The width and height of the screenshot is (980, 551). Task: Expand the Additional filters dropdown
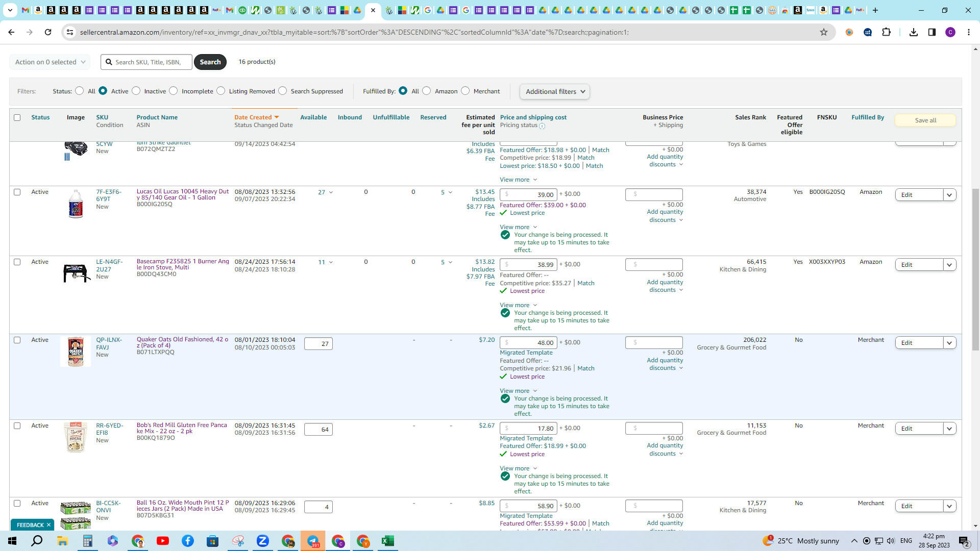[555, 92]
